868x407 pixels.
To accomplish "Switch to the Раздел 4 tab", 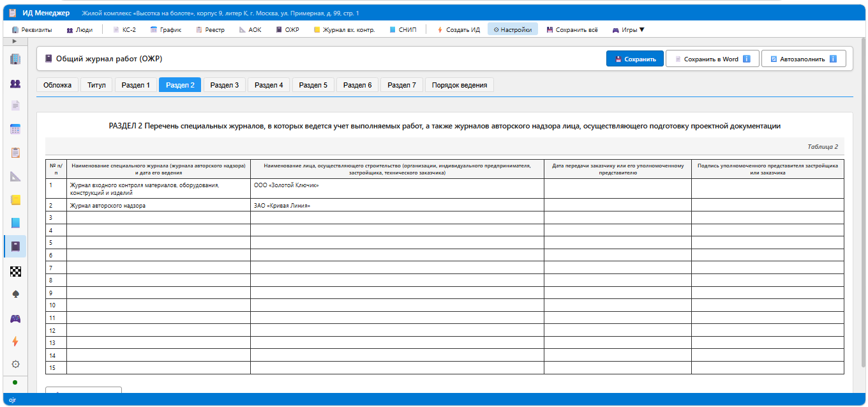I will 269,85.
